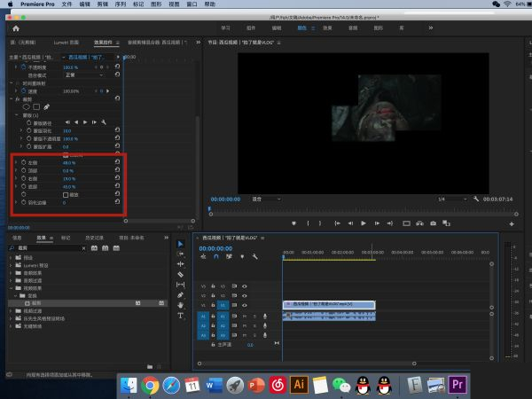Toggle V3 track output eye
This screenshot has height=399, width=532.
tap(245, 286)
